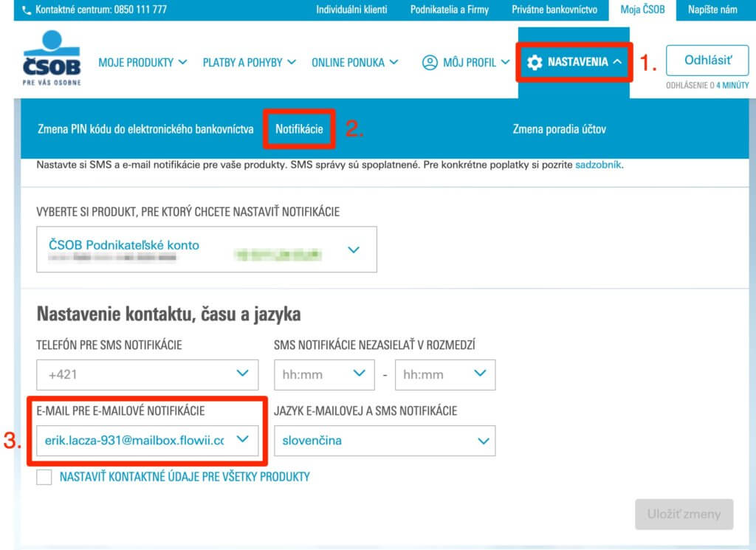Enable Nastaviť kontaktné údaje pre všetky produkty checkbox

[44, 477]
